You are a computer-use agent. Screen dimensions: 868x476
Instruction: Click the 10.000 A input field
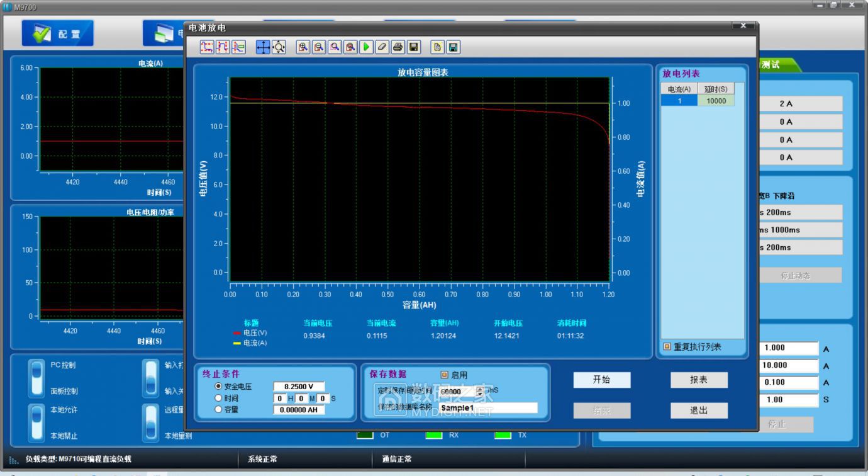[788, 365]
